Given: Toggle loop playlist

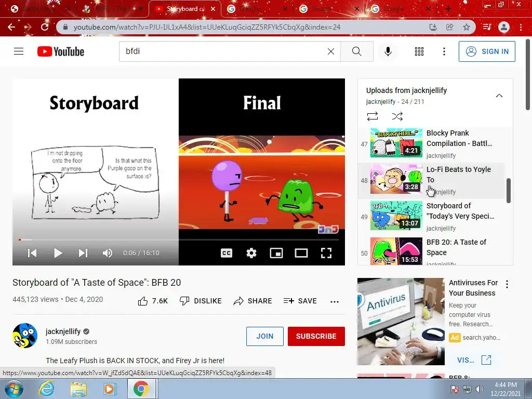Looking at the screenshot, I should 372,116.
